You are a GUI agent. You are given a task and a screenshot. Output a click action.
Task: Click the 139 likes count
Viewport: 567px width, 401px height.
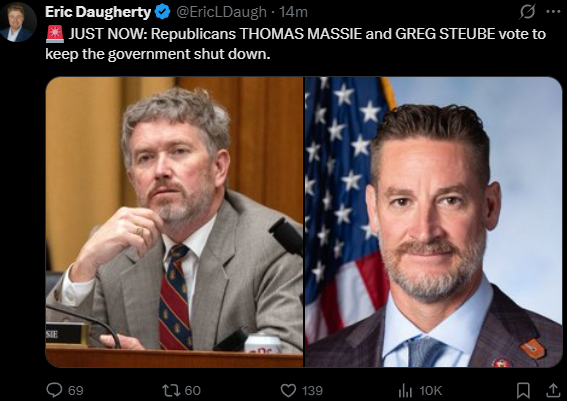point(312,391)
